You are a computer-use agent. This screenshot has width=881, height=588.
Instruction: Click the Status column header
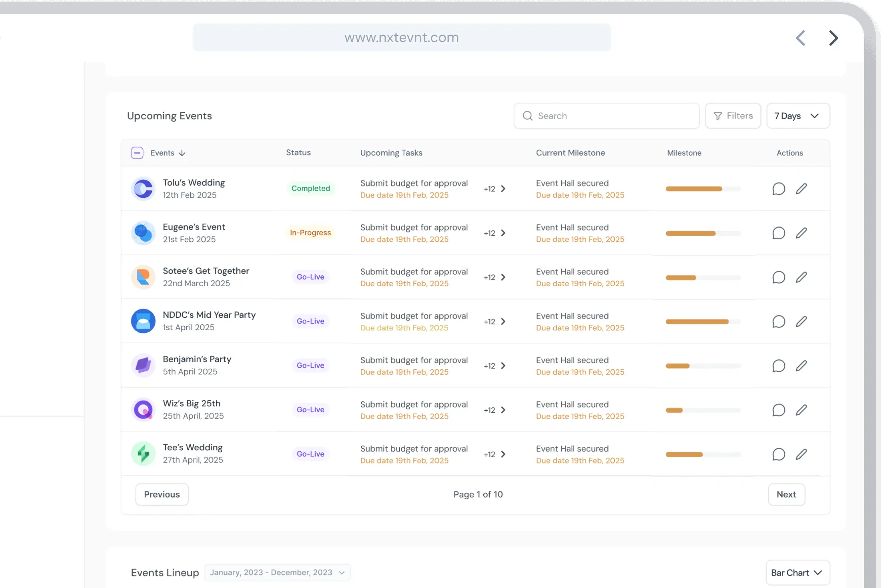298,152
